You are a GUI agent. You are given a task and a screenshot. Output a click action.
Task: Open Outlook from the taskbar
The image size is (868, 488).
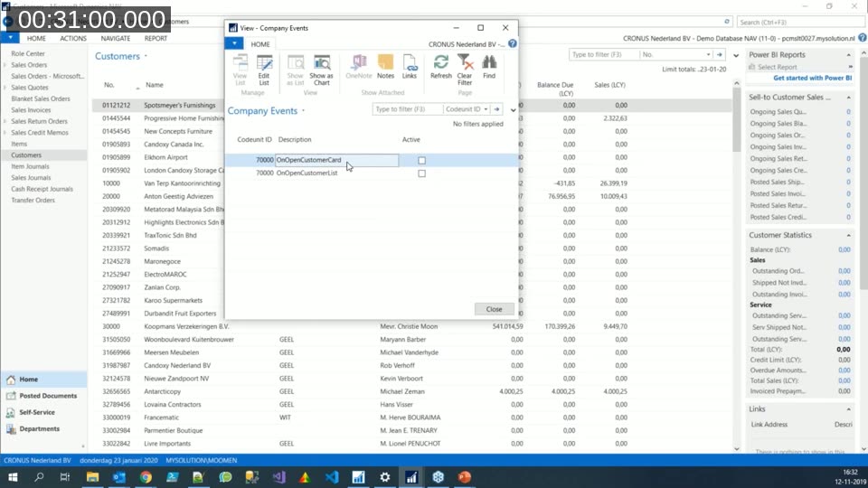119,477
